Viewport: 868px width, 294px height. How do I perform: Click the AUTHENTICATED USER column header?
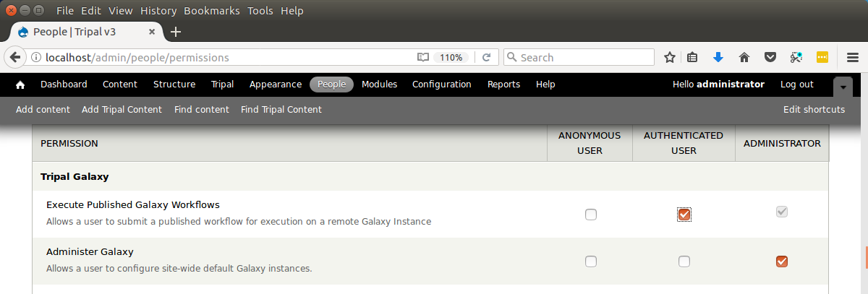(x=684, y=143)
